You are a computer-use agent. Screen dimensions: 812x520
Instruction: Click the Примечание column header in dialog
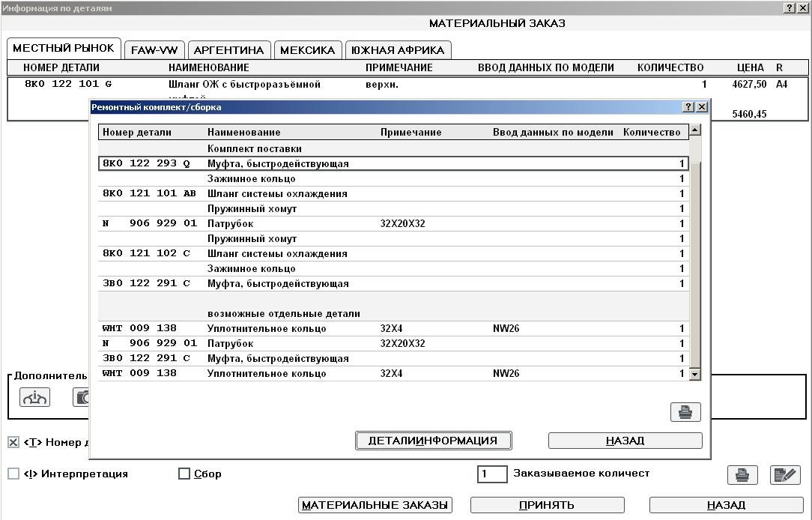(410, 133)
